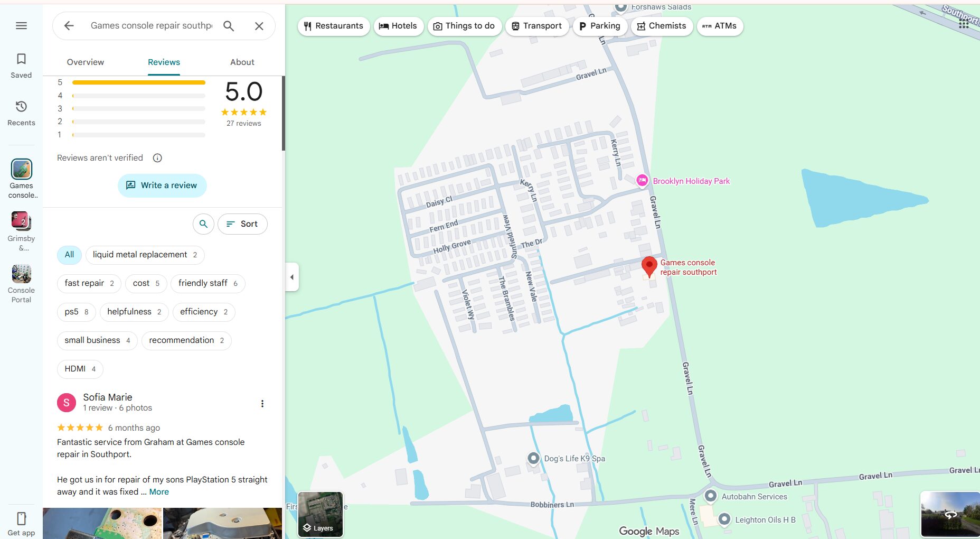This screenshot has width=980, height=539.
Task: Filter reviews by friendly staff
Action: click(208, 283)
